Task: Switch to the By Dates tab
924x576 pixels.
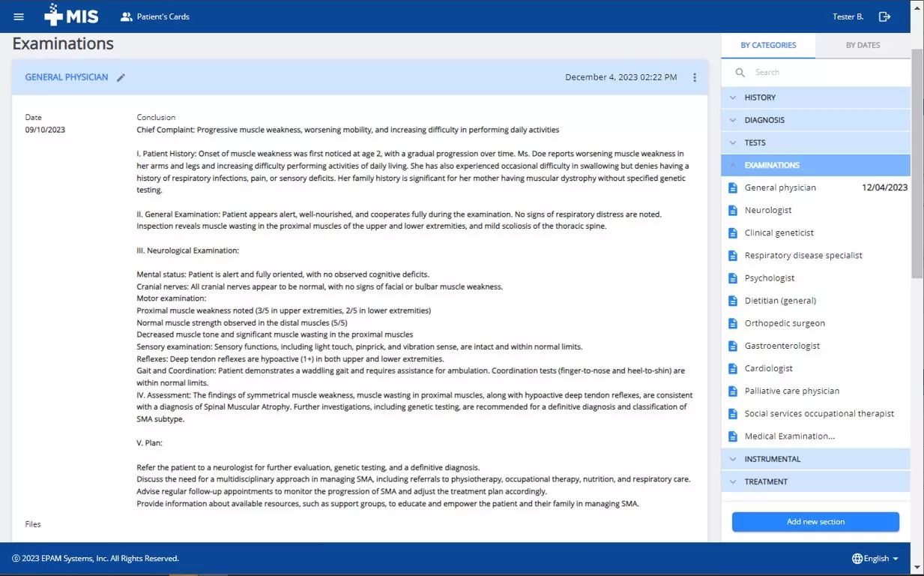Action: pos(863,45)
